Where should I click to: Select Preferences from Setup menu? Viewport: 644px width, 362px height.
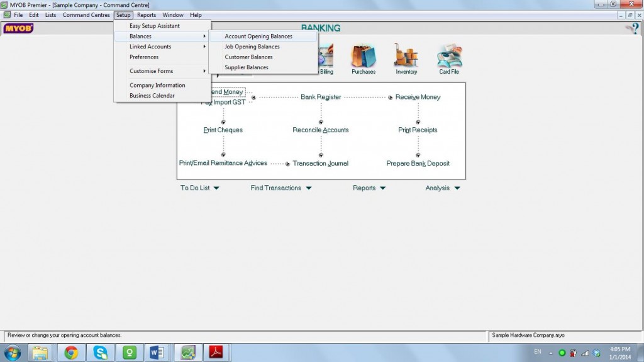tap(162, 57)
